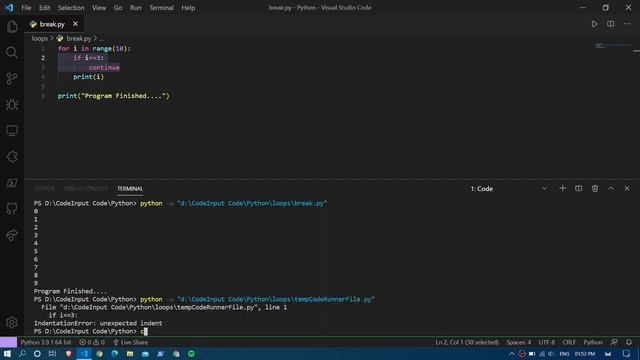The width and height of the screenshot is (640, 360).
Task: Open Windows taskbar search
Action: (22, 354)
